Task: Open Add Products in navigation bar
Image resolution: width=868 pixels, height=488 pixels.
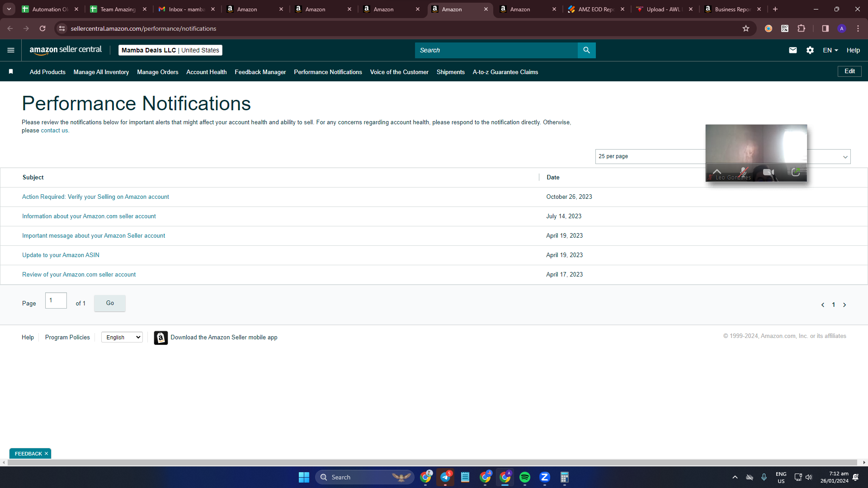Action: [x=47, y=72]
